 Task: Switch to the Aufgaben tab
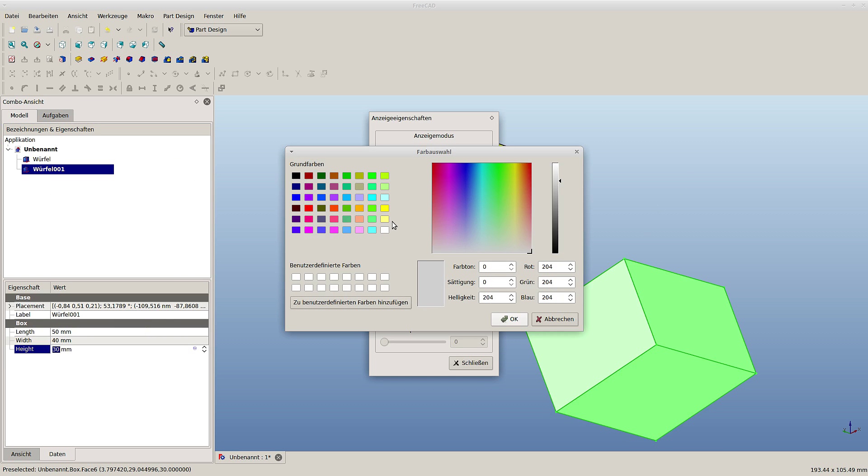55,116
